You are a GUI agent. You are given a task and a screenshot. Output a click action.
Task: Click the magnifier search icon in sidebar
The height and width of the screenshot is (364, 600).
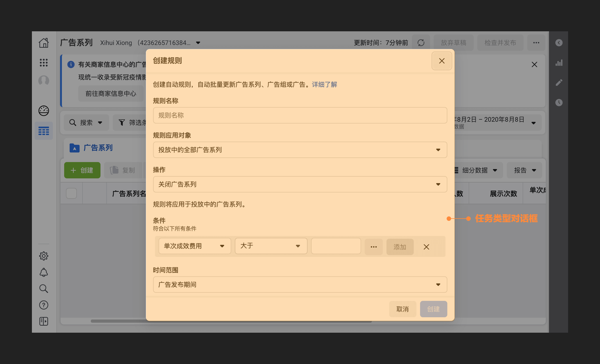44,289
